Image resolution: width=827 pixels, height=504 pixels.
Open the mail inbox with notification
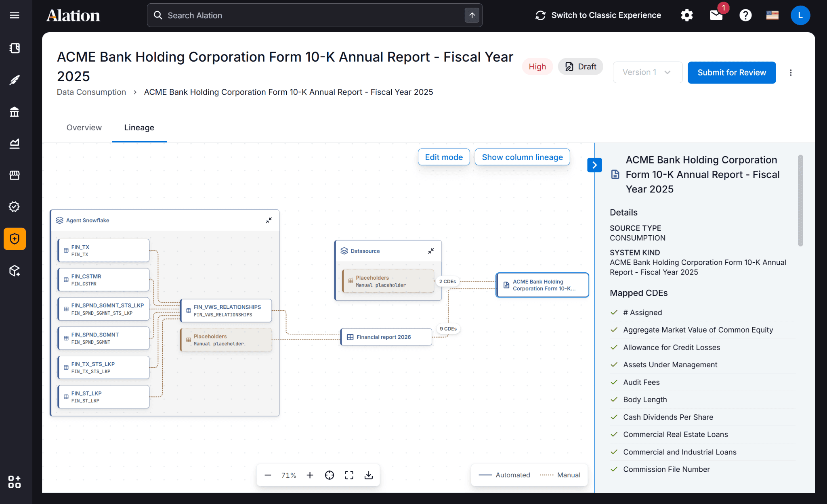[x=716, y=15]
